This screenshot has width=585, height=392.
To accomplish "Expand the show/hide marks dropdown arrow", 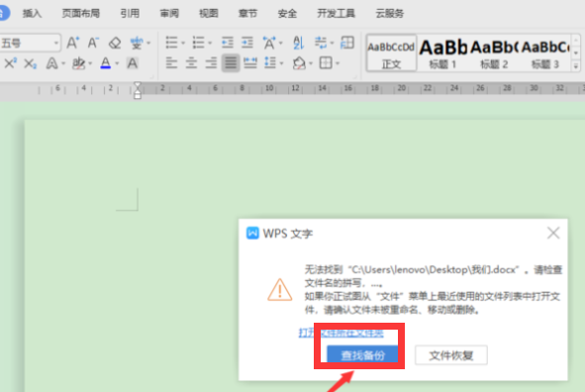I will 332,44.
